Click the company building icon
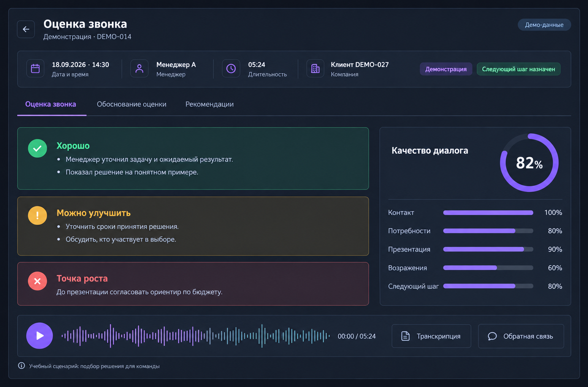This screenshot has width=588, height=387. [315, 69]
